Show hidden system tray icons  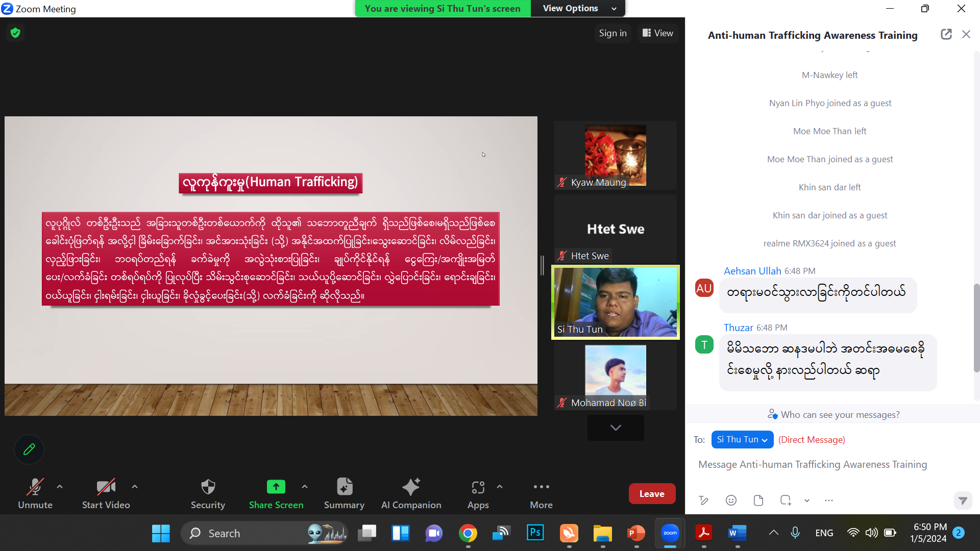[x=773, y=533]
